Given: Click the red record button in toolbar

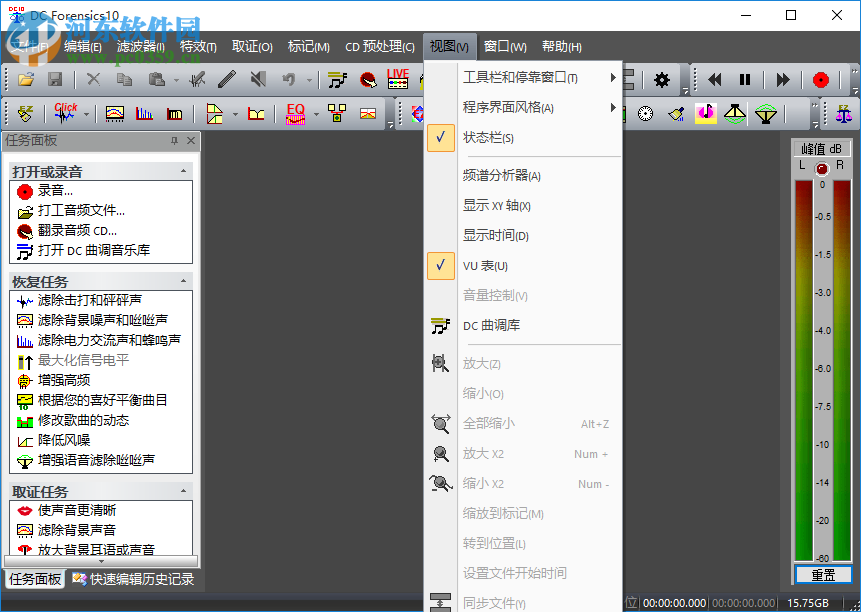Looking at the screenshot, I should 820,80.
